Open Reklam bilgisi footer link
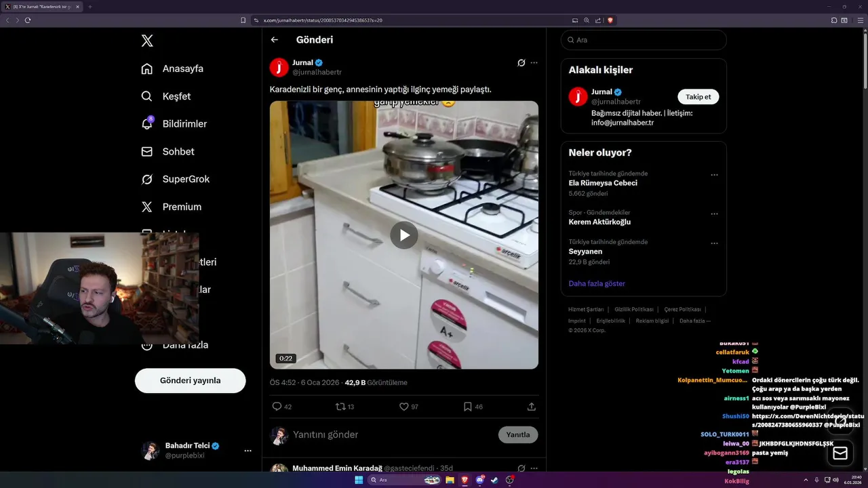Screen dimensions: 868x488 click(652, 321)
